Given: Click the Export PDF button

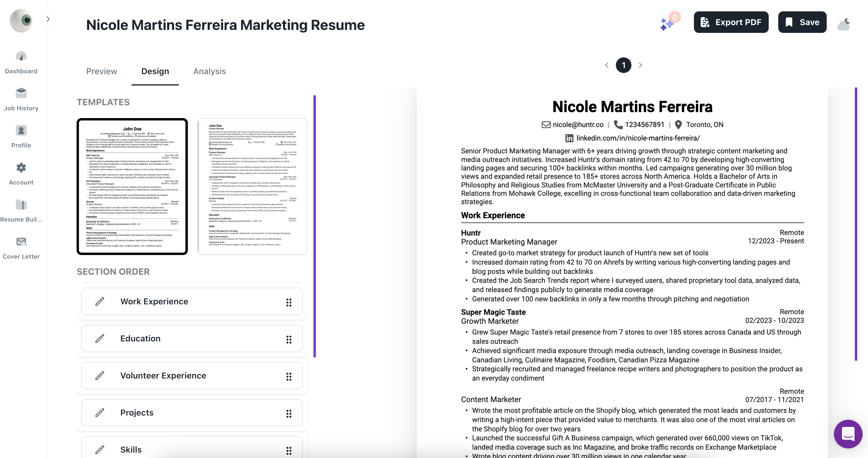Looking at the screenshot, I should pyautogui.click(x=731, y=22).
